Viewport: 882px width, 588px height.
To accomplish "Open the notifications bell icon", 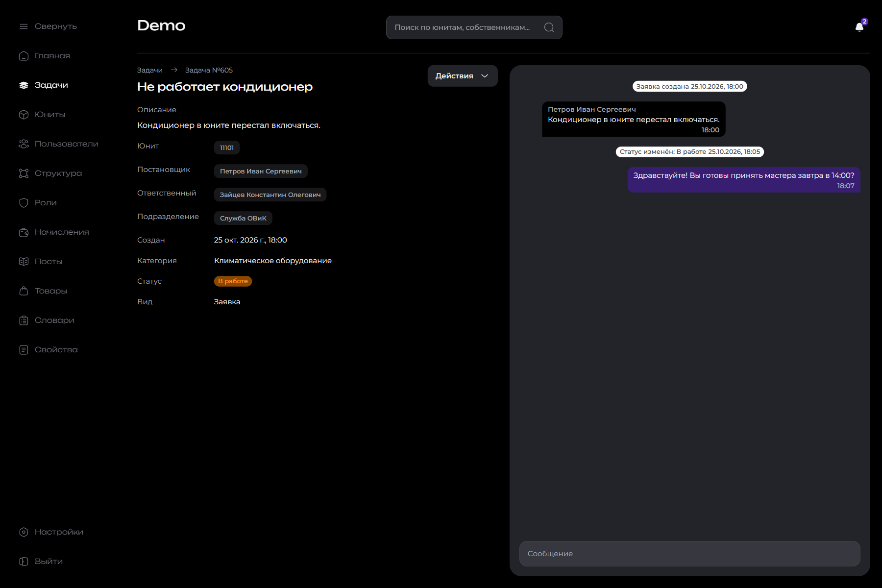I will pyautogui.click(x=859, y=27).
